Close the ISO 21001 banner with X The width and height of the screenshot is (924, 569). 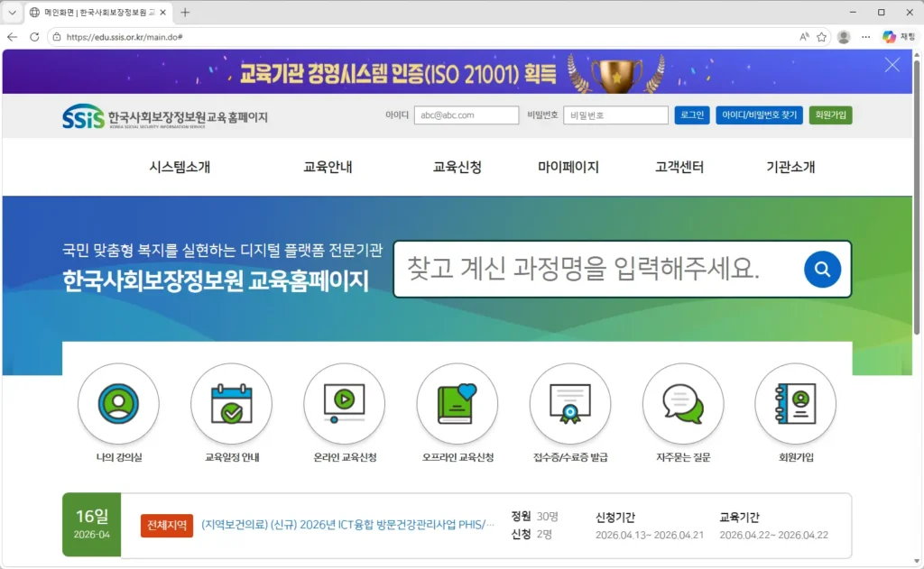[892, 65]
